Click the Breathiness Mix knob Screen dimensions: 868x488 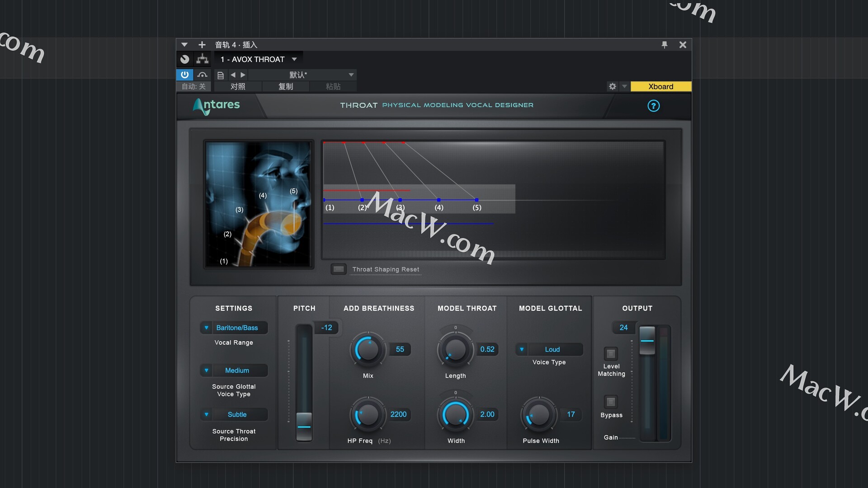(x=368, y=350)
